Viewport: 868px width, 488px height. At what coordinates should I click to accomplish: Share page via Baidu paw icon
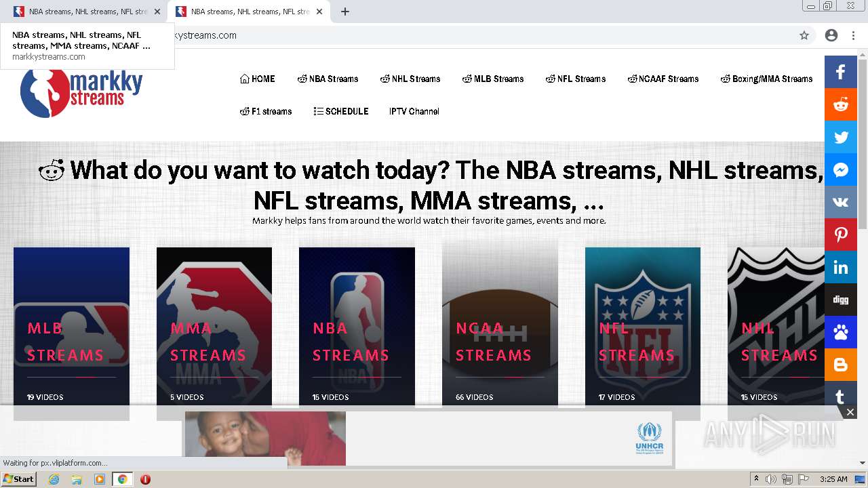tap(841, 332)
